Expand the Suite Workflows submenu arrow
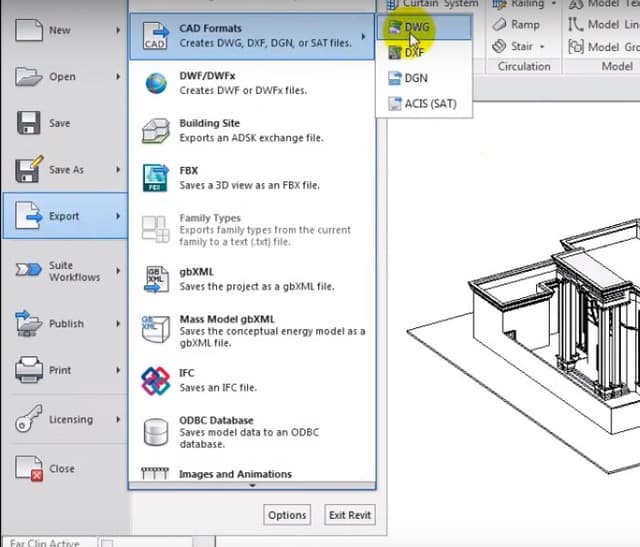Screen dimensions: 640x547 pos(118,270)
